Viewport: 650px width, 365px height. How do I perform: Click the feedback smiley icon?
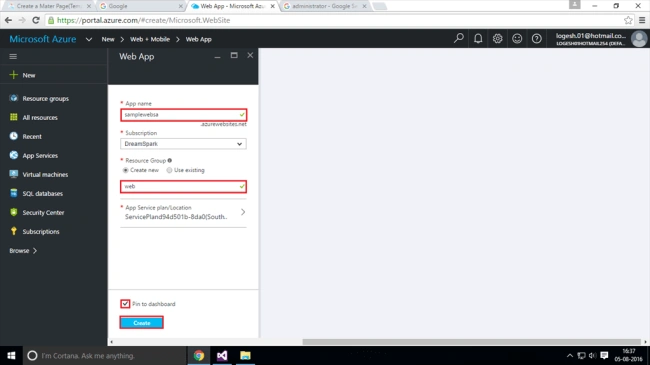pos(517,39)
